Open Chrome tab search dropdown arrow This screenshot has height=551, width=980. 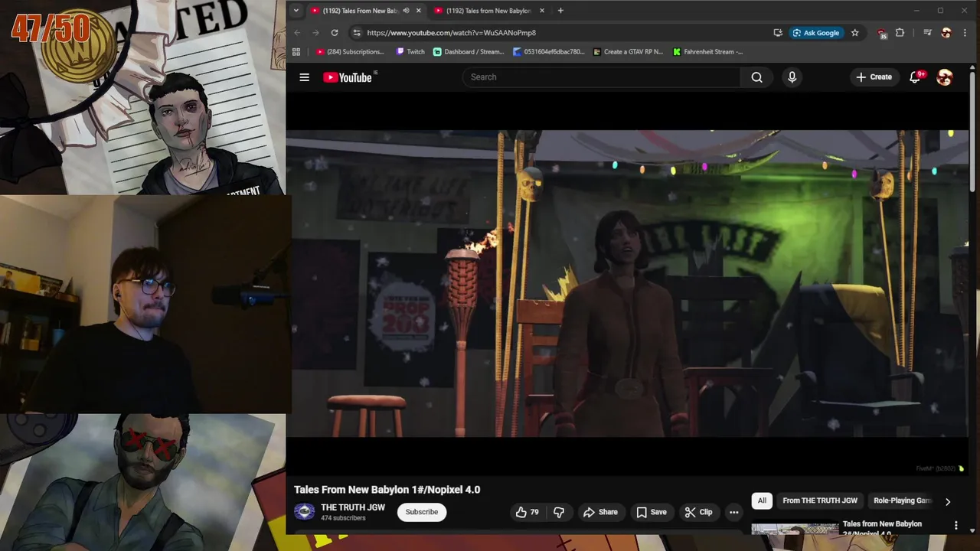pyautogui.click(x=296, y=11)
